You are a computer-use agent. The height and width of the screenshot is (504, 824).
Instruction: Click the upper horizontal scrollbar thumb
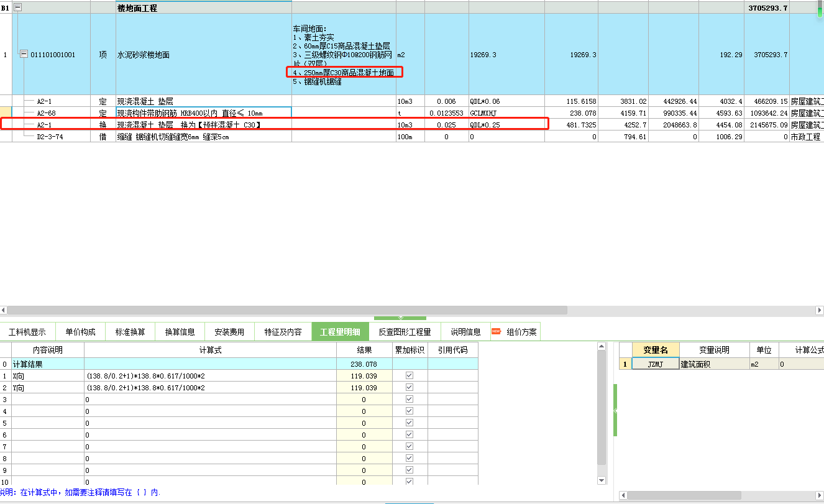(287, 309)
